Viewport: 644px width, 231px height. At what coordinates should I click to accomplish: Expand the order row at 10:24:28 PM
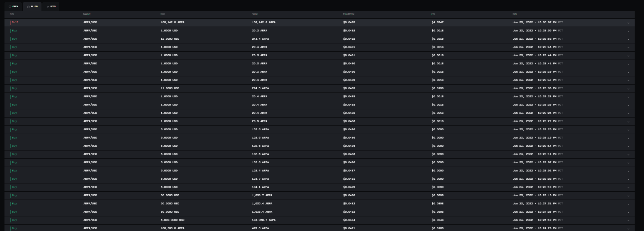tap(628, 228)
